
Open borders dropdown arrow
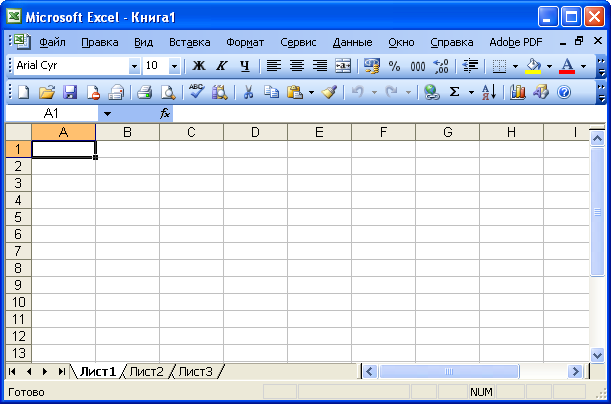coord(515,66)
